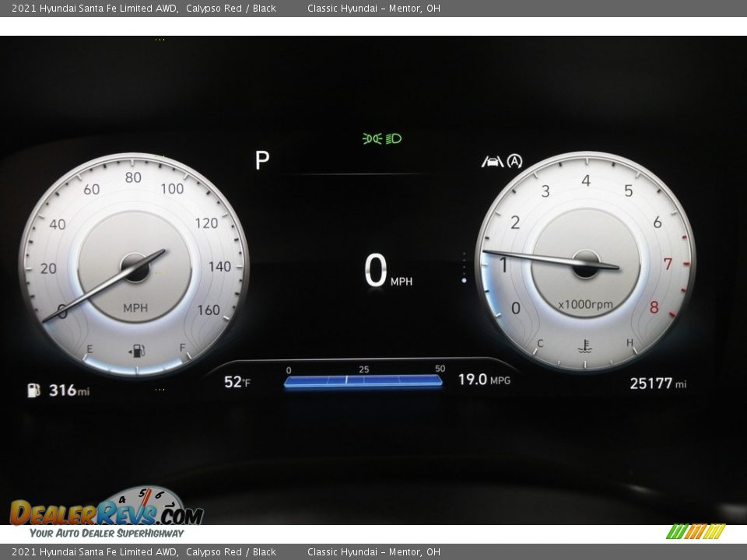This screenshot has height=560, width=747.
Task: Click the lane keeping assist icon
Action: [492, 162]
